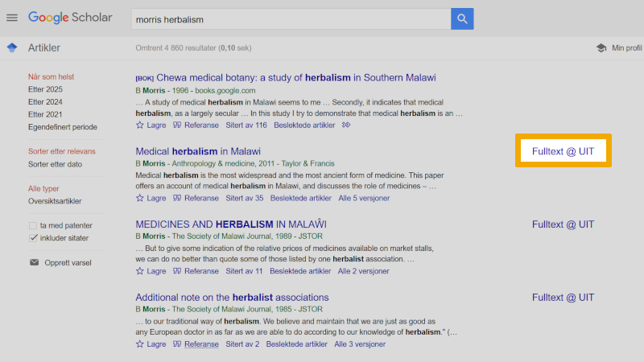
Task: Cite Medical herbalism in Malawi via Referanse
Action: (196, 198)
